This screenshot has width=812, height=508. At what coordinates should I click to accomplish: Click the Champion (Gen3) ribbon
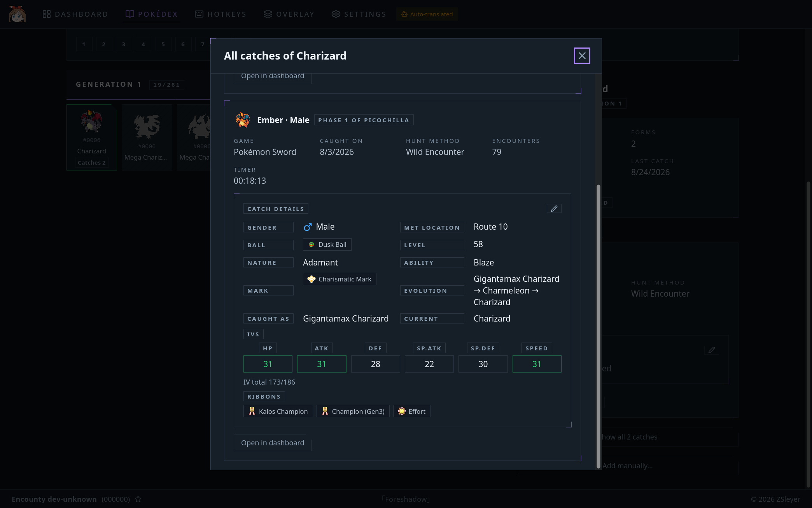click(x=353, y=411)
